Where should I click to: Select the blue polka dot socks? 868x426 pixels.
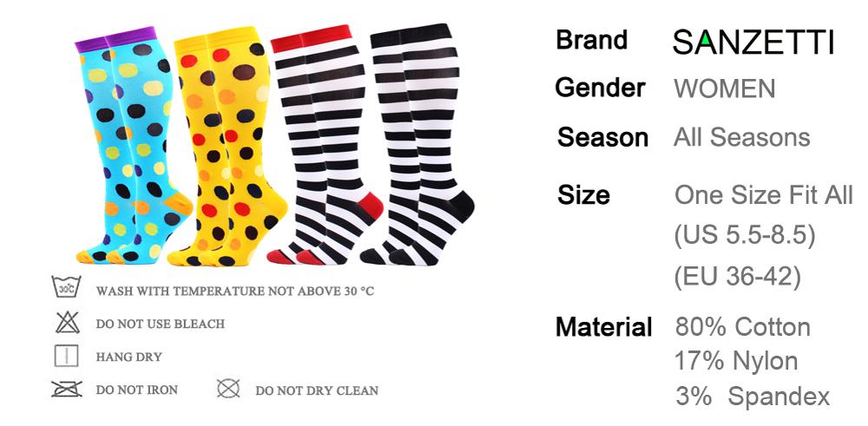[x=133, y=145]
